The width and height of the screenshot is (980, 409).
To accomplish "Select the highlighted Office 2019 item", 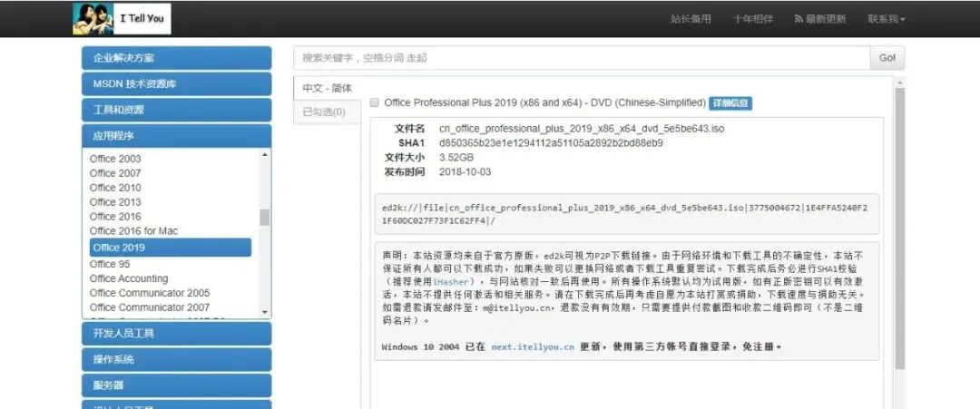I will click(171, 248).
